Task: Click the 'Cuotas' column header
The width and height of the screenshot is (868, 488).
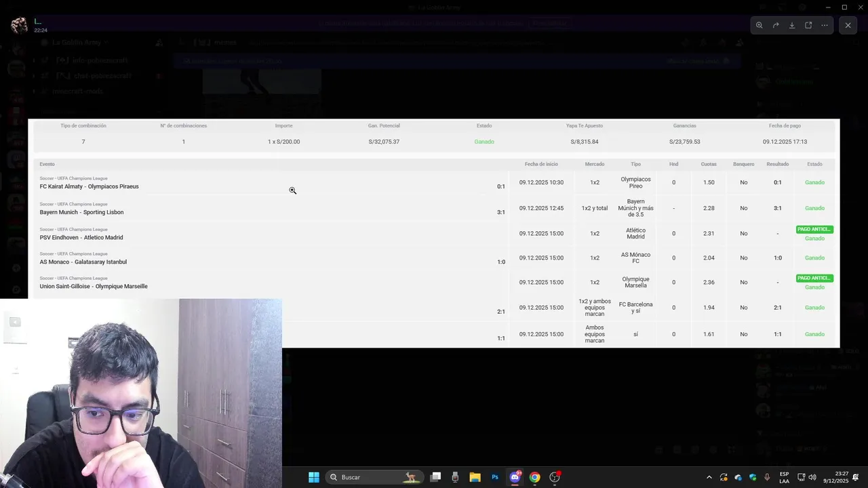Action: 709,164
